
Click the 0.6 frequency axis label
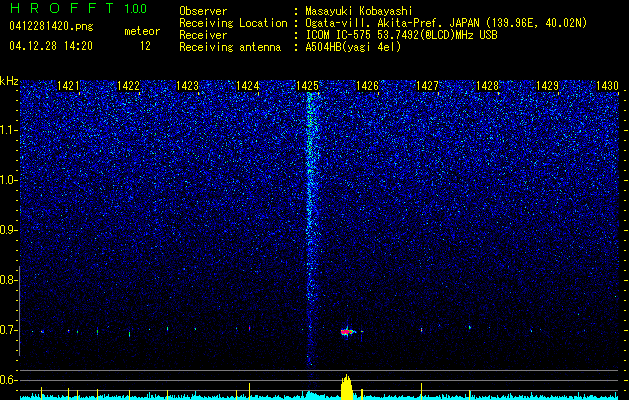(8, 380)
